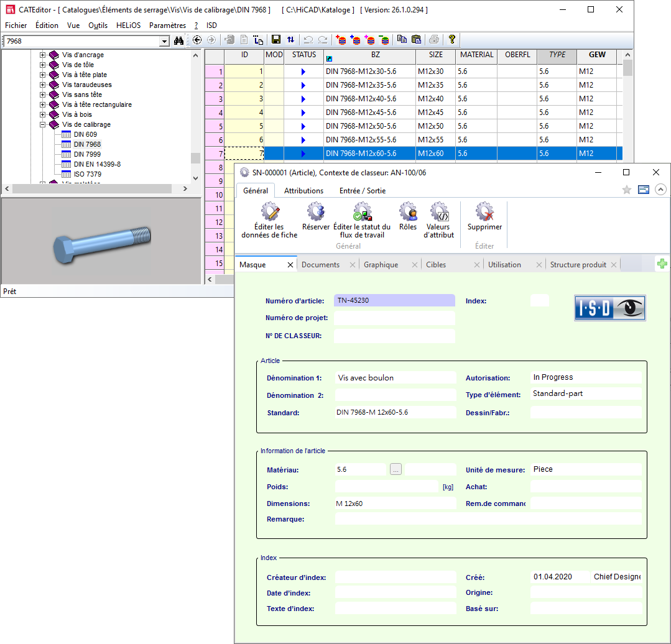Click the binoculars search icon
Screen dimensions: 671x644
(x=179, y=40)
